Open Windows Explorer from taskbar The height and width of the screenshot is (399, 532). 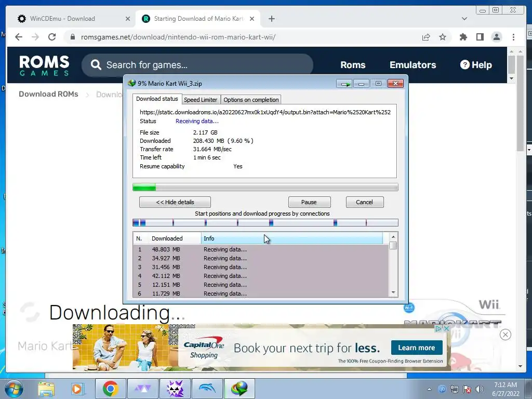pyautogui.click(x=46, y=389)
